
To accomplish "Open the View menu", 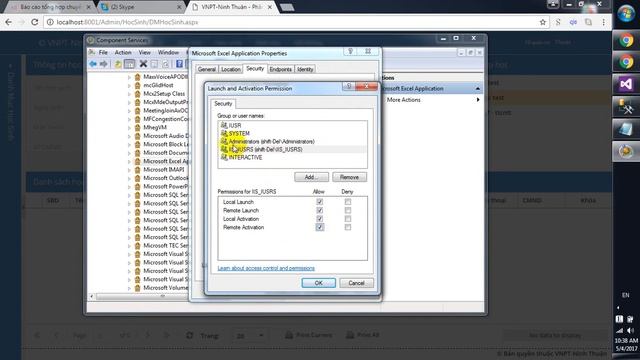I will point(144,52).
